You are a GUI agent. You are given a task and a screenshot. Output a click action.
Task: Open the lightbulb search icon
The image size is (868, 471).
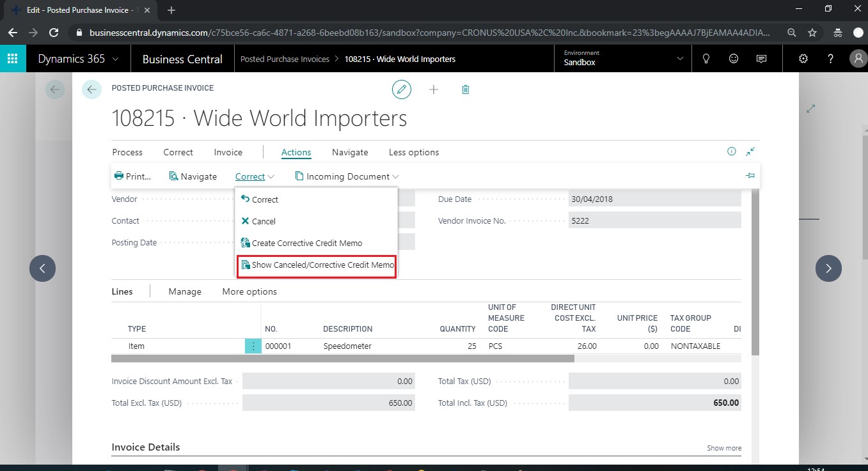point(706,59)
